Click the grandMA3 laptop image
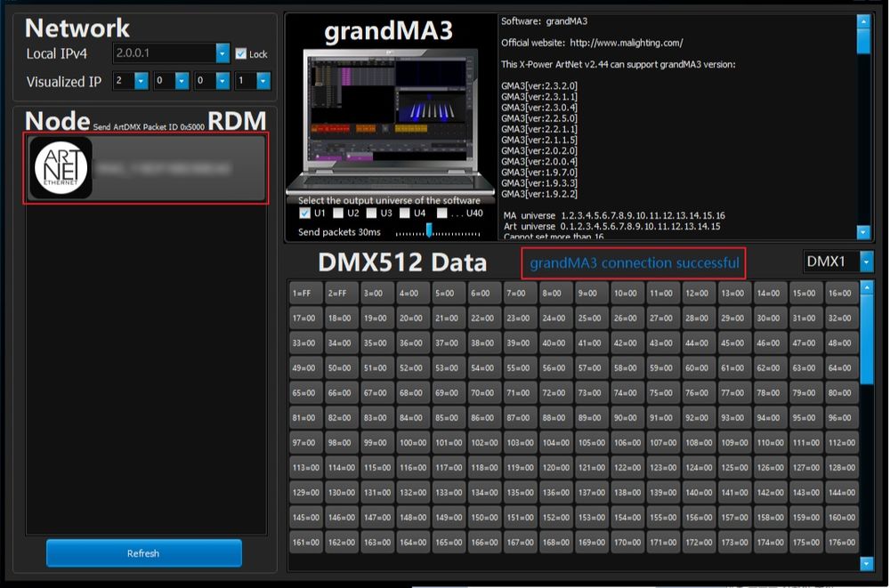This screenshot has width=890, height=588. 391,122
